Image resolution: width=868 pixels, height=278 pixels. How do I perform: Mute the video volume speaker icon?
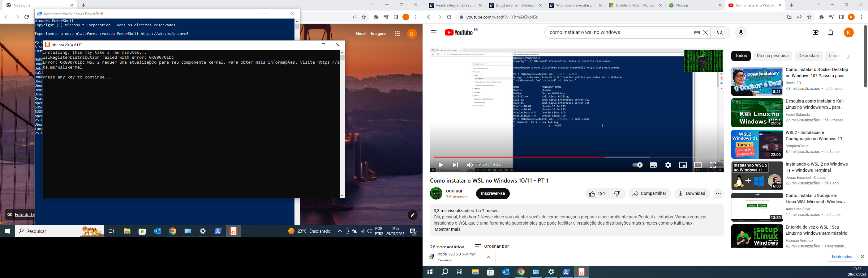point(470,165)
